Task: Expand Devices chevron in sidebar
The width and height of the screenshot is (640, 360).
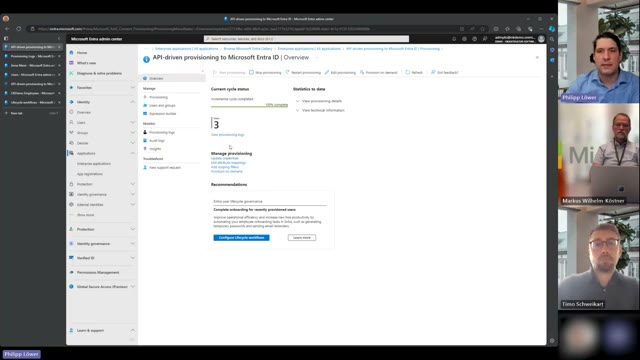Action: 133,143
